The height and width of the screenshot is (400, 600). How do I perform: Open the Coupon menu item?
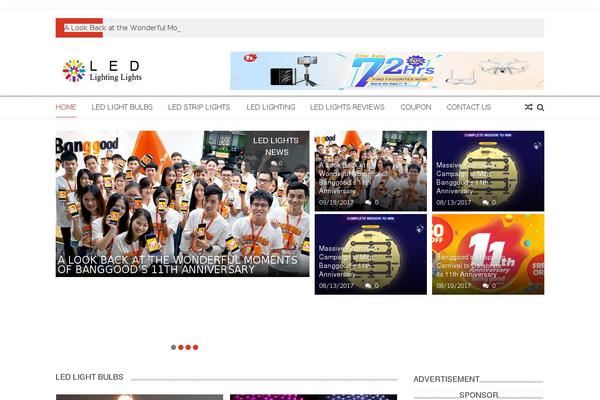coord(416,107)
